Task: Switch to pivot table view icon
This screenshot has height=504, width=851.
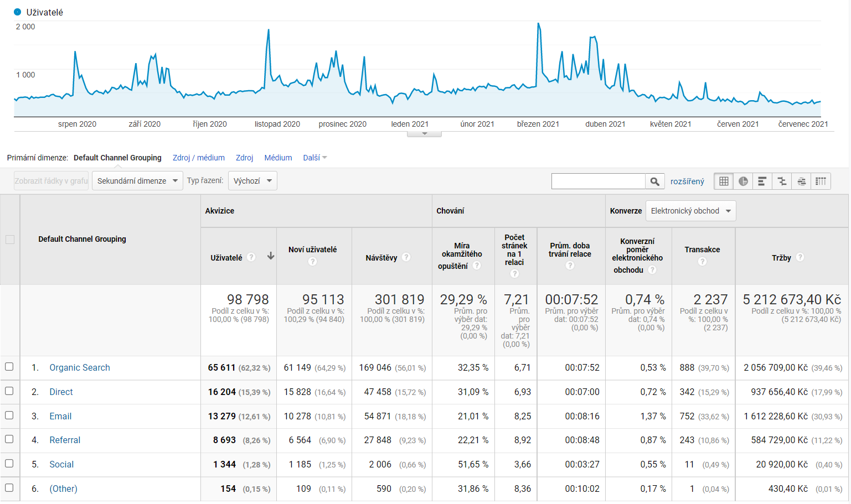Action: click(x=821, y=181)
